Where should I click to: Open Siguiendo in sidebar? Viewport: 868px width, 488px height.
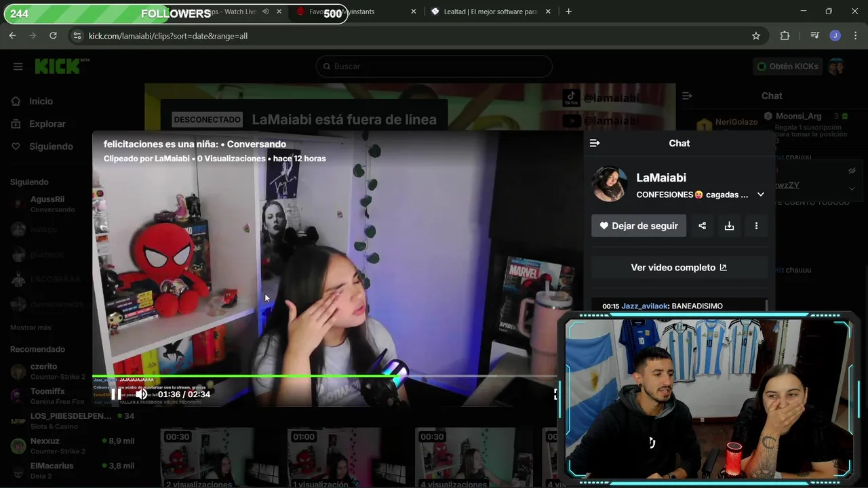pyautogui.click(x=51, y=146)
